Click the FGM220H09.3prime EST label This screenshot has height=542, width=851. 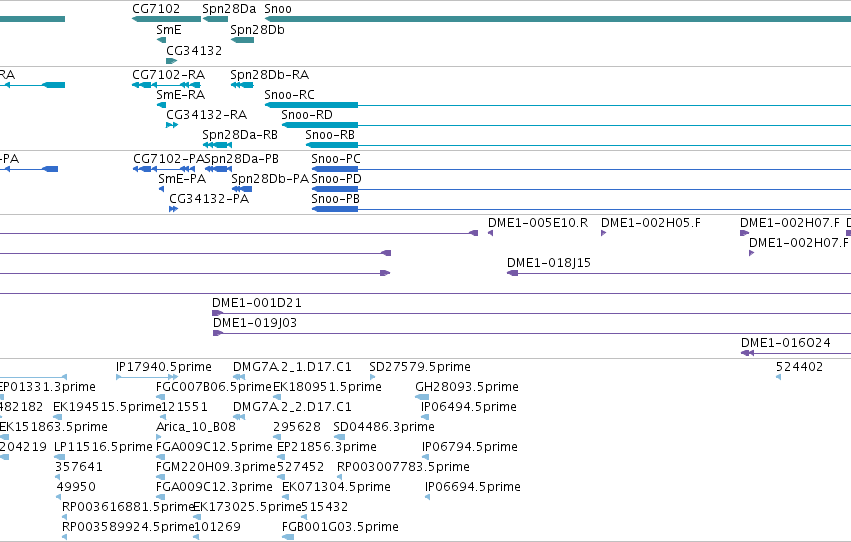[x=216, y=467]
